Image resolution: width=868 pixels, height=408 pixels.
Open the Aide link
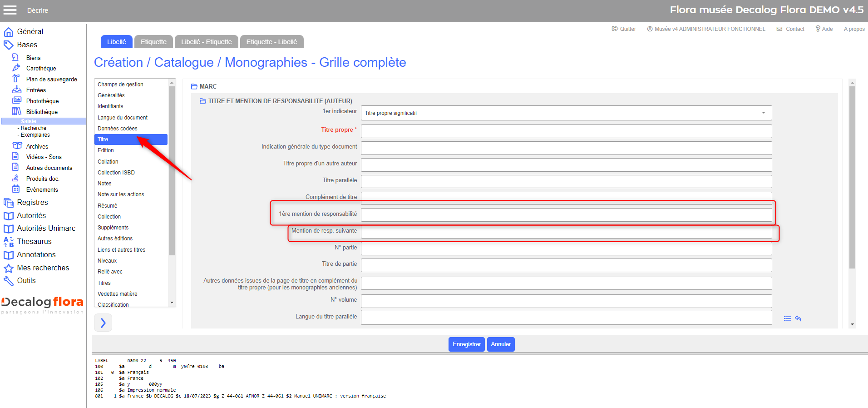pos(824,29)
